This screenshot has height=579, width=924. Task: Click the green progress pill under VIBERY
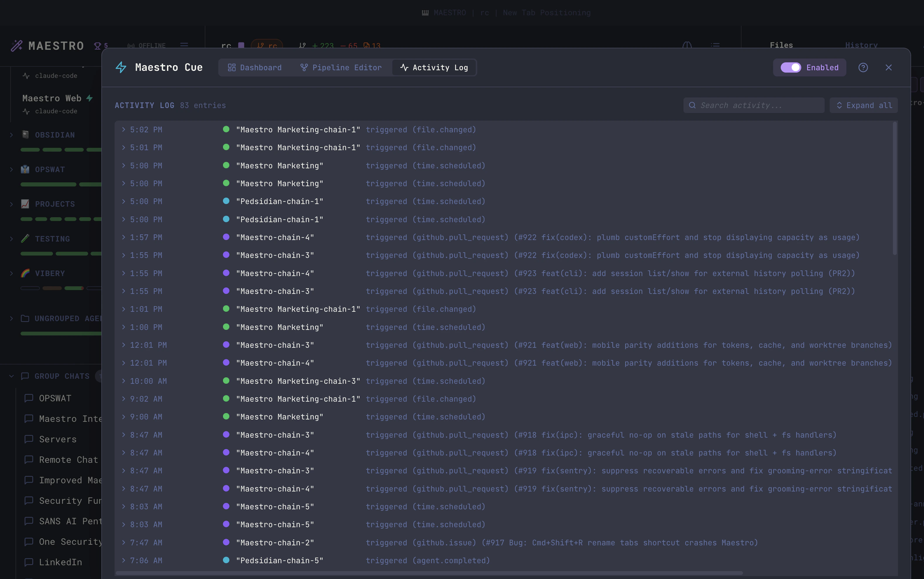click(x=74, y=288)
